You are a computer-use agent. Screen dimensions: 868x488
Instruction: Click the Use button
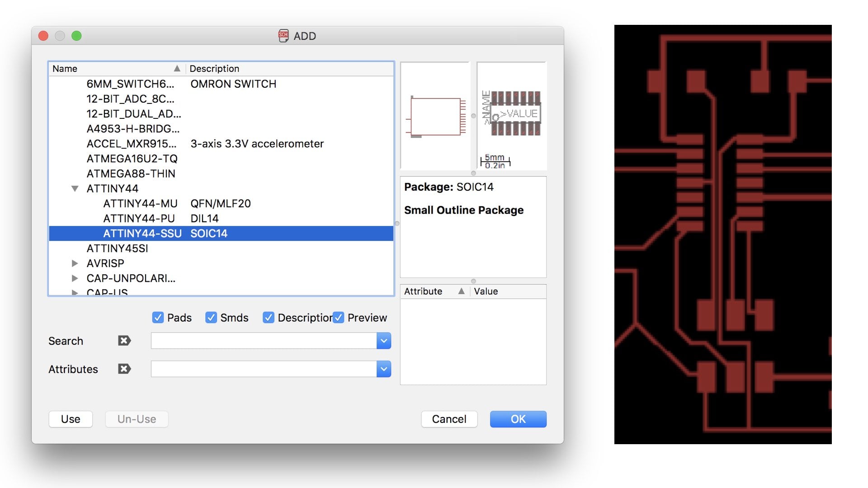(71, 419)
